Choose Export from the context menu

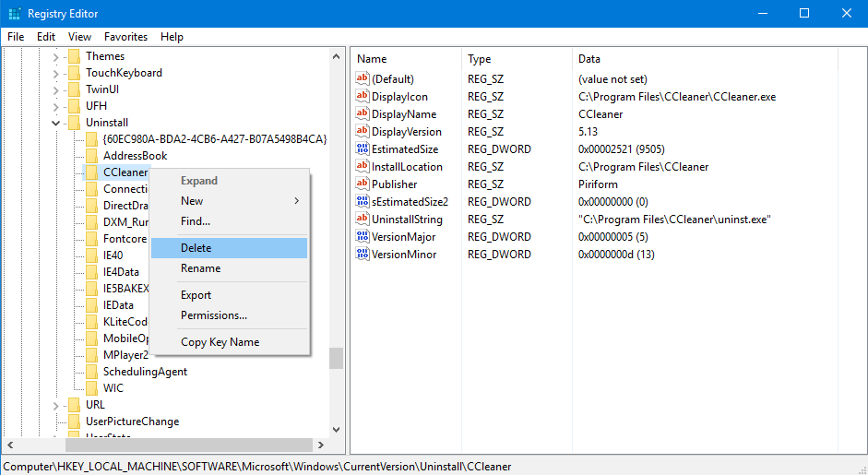click(229, 295)
